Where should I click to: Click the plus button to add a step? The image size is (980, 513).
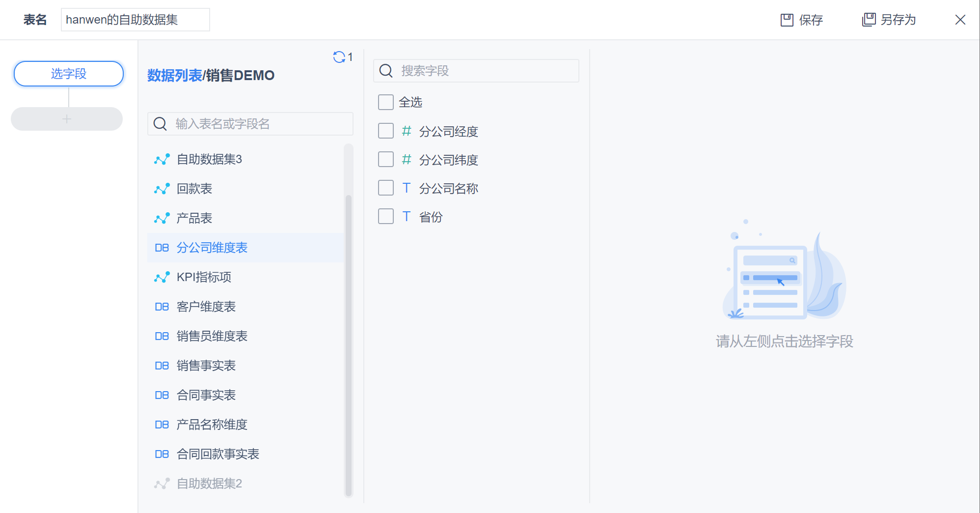click(67, 119)
